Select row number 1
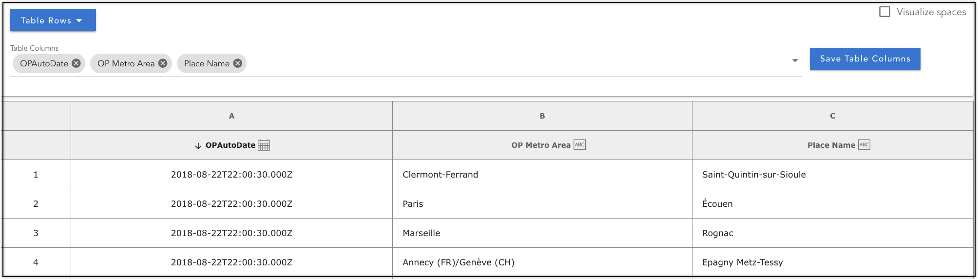The width and height of the screenshot is (980, 280). point(36,175)
